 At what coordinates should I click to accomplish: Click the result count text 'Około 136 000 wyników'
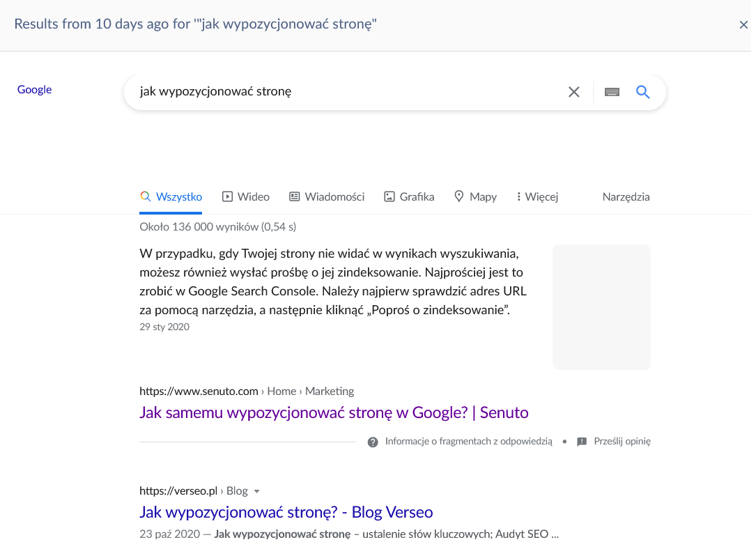point(199,226)
